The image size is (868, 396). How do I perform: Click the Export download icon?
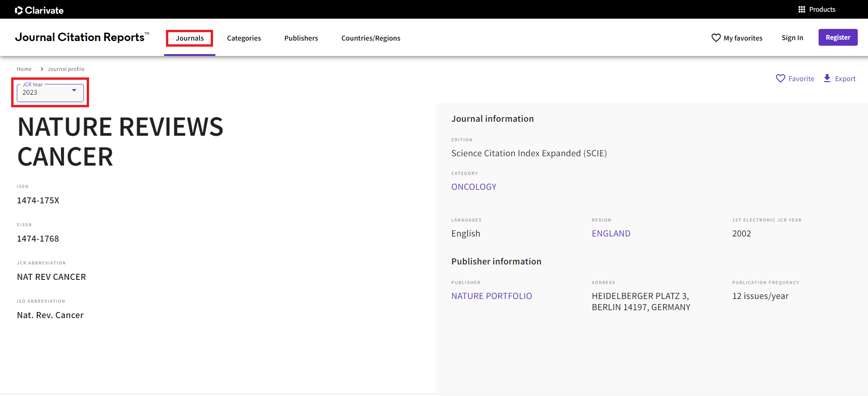[827, 78]
